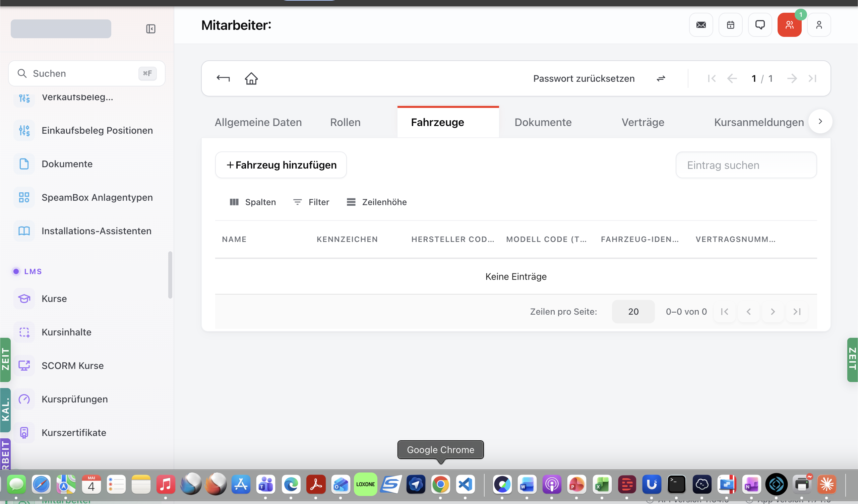Switch to Allgemeine Daten tab
Screen dimensions: 858x504
click(x=258, y=122)
